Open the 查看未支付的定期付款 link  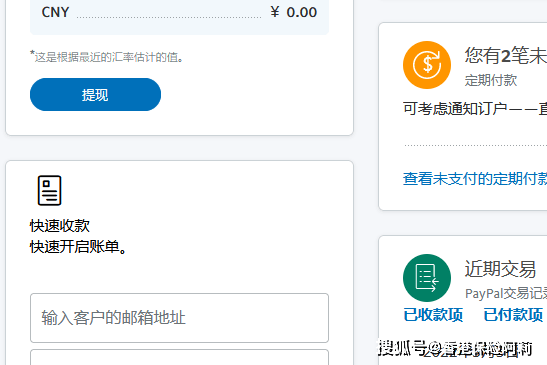pos(475,179)
